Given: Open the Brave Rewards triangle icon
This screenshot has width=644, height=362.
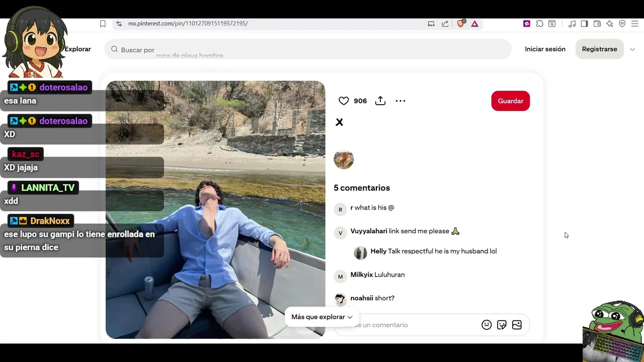Looking at the screenshot, I should pos(474,24).
